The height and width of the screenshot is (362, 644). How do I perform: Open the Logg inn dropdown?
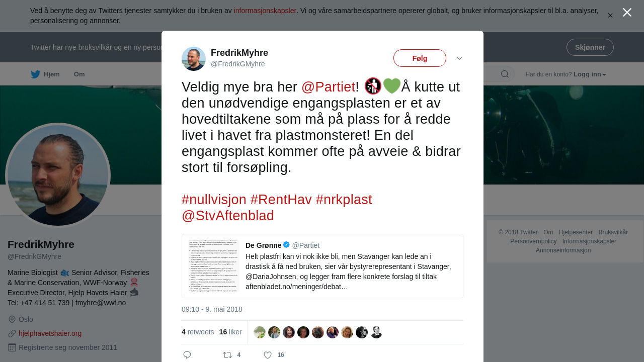tap(590, 74)
